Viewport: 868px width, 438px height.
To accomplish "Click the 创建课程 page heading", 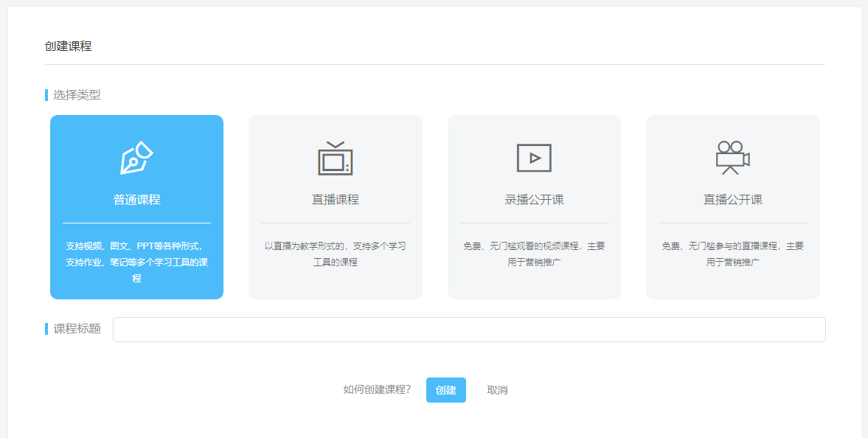I will [68, 46].
